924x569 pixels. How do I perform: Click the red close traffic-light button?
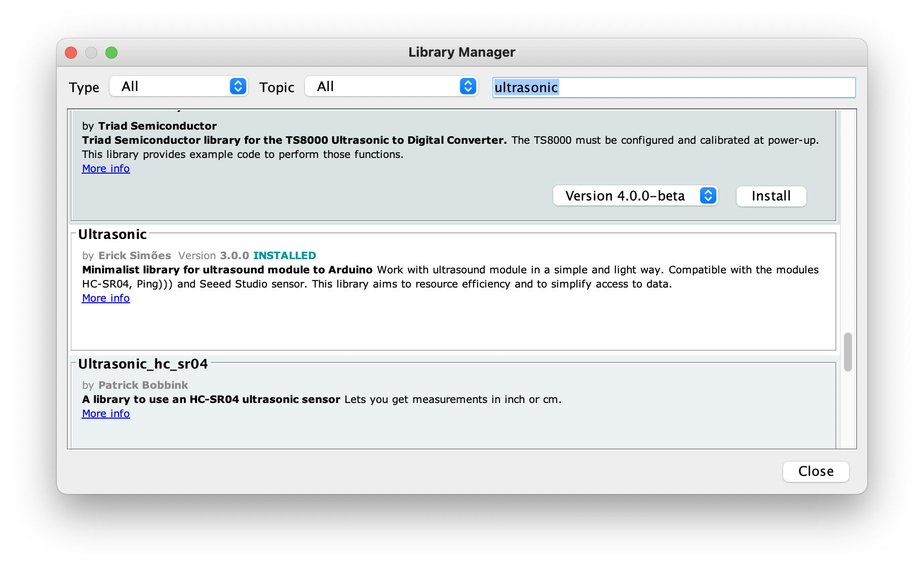[x=70, y=52]
